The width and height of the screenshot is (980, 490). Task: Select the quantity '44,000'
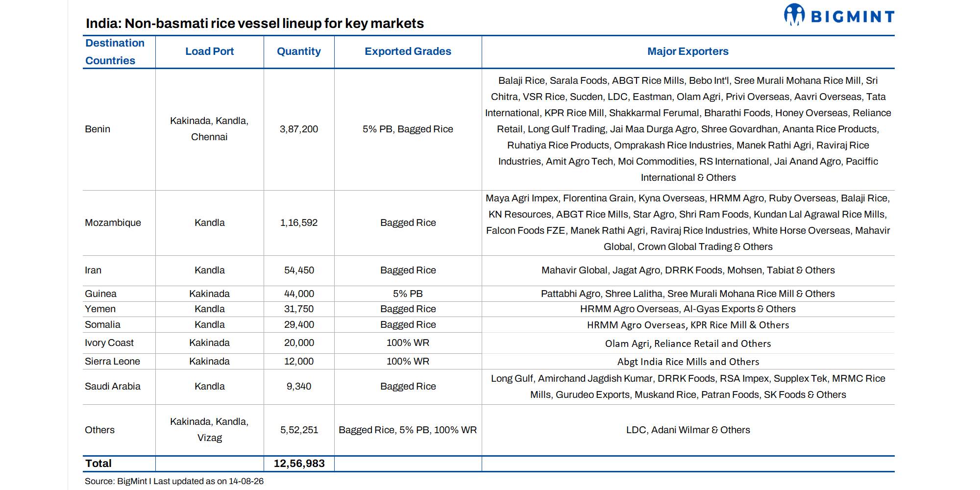click(x=299, y=294)
